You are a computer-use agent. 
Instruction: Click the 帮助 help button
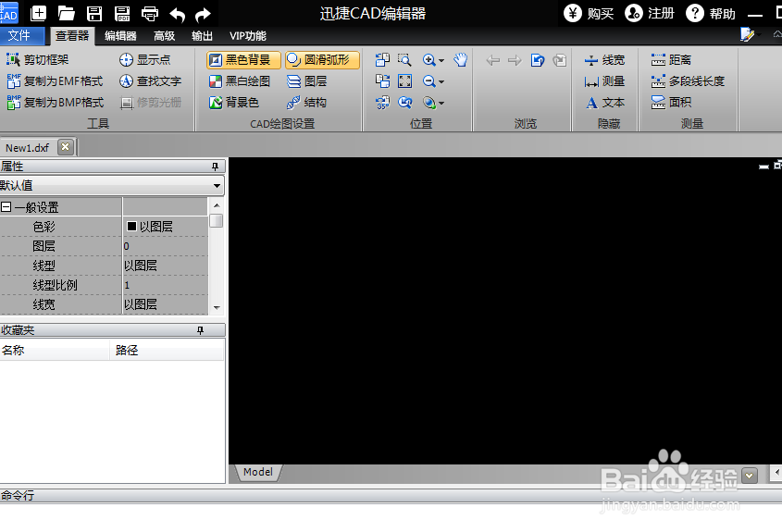pos(711,14)
